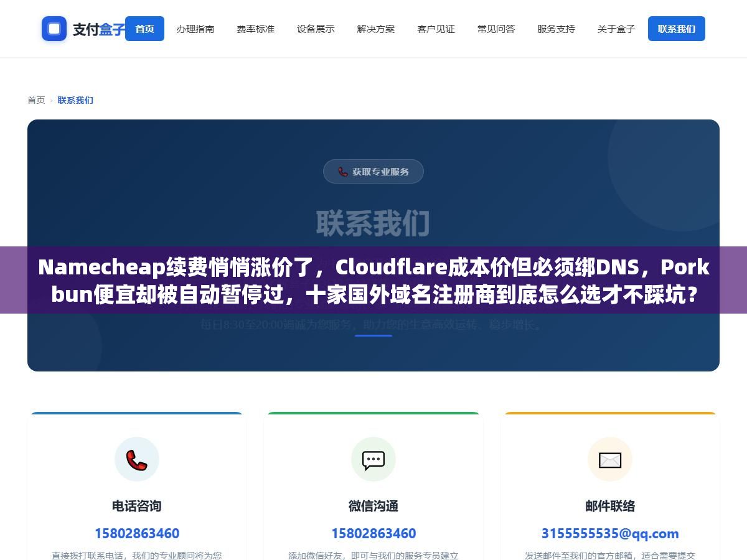The image size is (747, 560).
Task: Click the 3155555535@qq.com email link
Action: point(610,534)
